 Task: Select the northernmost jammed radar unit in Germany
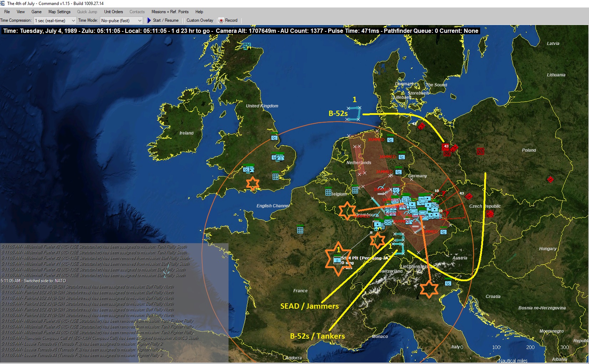pos(390,140)
